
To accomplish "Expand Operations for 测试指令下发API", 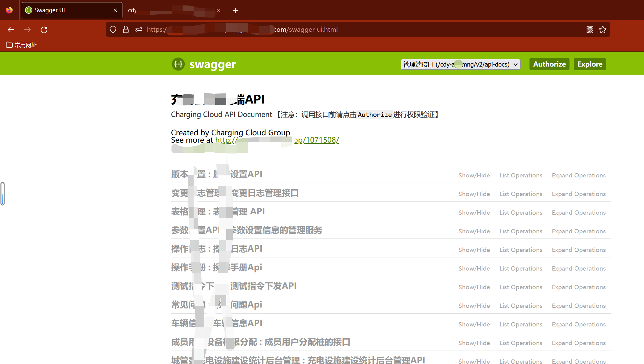I will (x=578, y=287).
